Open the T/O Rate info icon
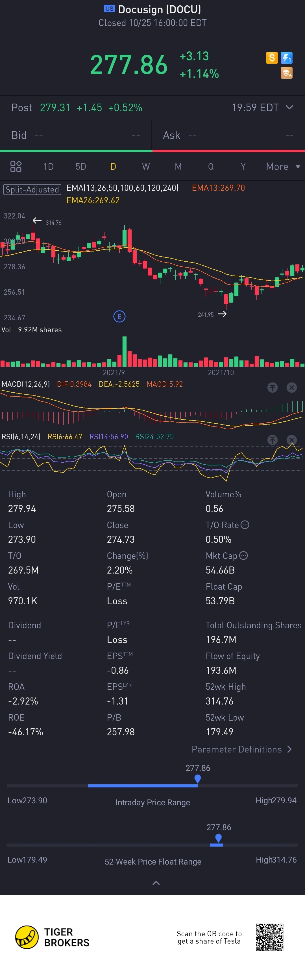 (245, 525)
